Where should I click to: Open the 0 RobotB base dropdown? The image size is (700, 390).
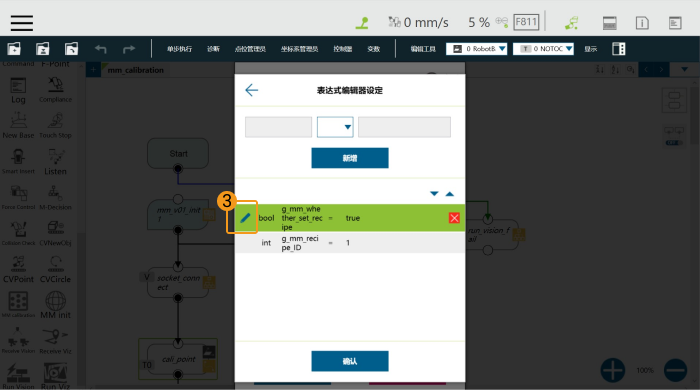click(476, 49)
